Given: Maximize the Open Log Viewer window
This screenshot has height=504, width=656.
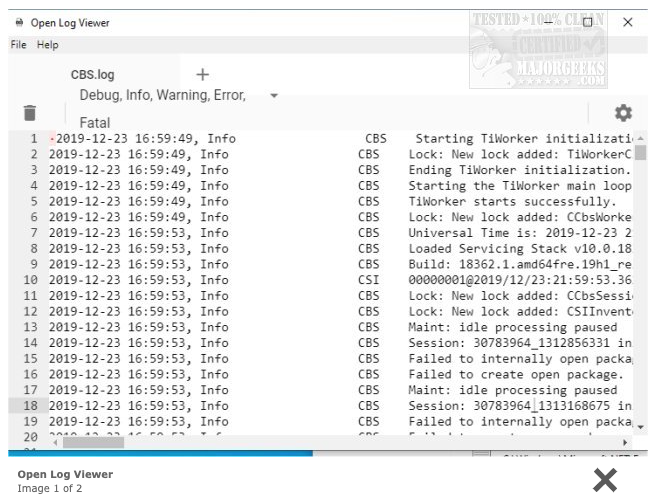Looking at the screenshot, I should pos(587,22).
